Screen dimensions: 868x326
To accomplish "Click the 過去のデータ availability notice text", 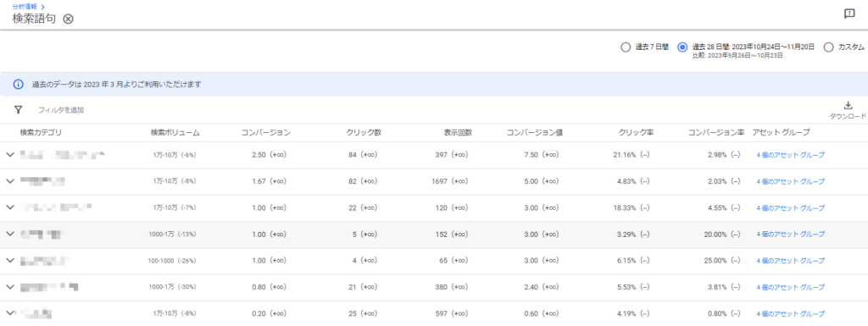I will click(x=116, y=85).
